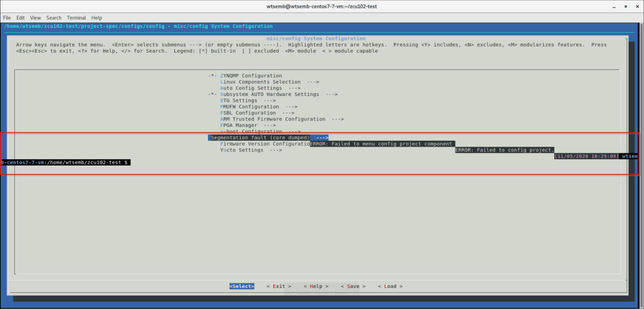Open Auto Config Settings submenu
Image resolution: width=644 pixels, height=309 pixels.
click(251, 88)
